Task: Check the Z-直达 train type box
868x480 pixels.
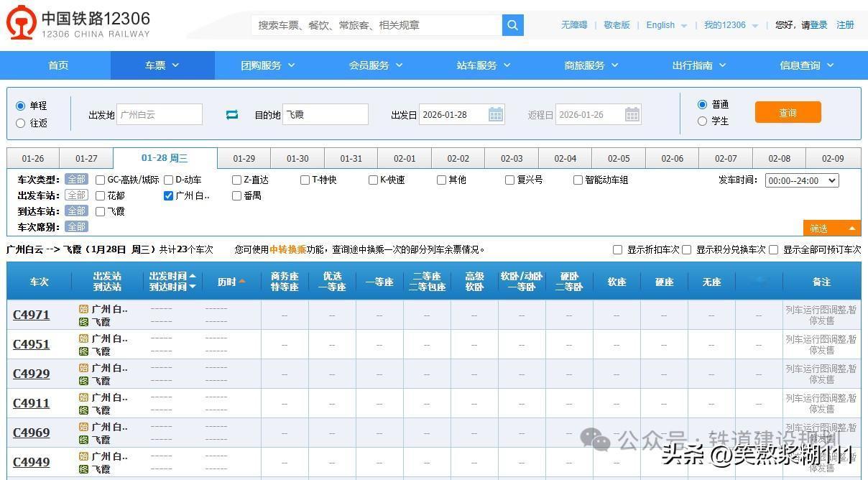Action: [x=237, y=180]
